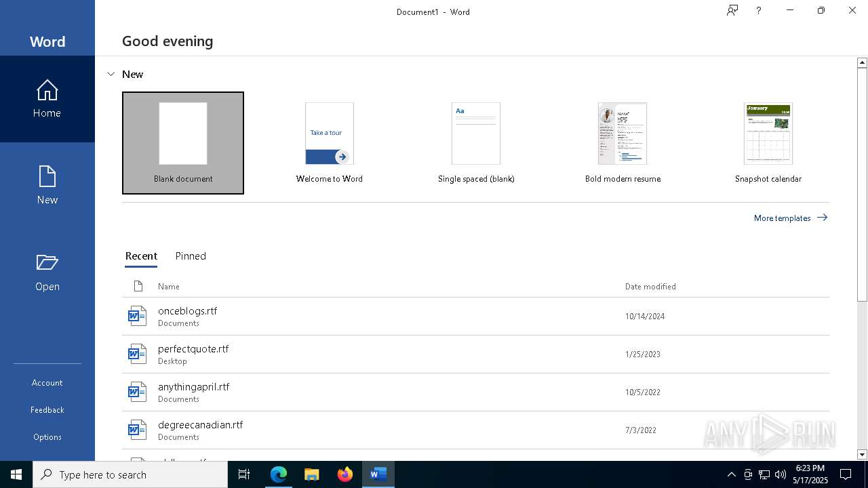Click the Account link in sidebar
This screenshot has width=868, height=488.
tap(47, 383)
